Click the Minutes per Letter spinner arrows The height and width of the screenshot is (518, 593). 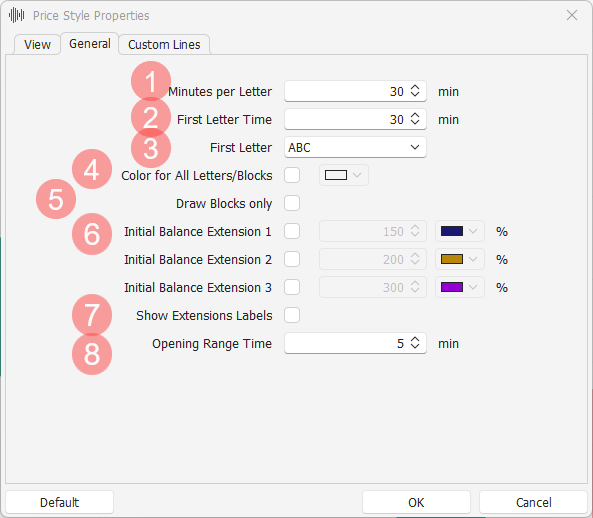(415, 91)
